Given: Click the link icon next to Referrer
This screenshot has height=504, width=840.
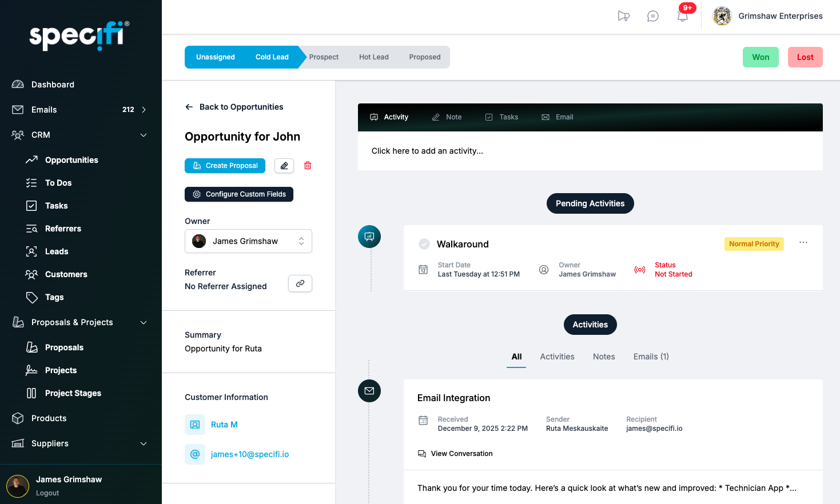Looking at the screenshot, I should 300,283.
